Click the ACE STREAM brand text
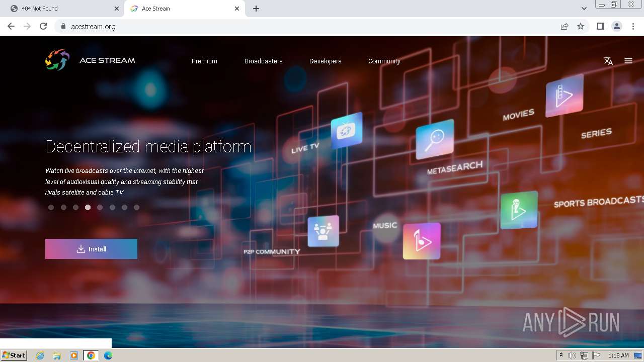This screenshot has width=644, height=362. tap(107, 60)
